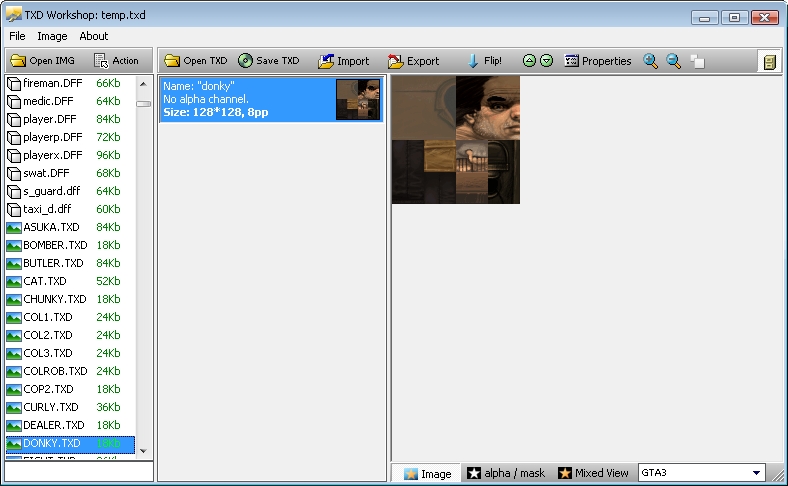This screenshot has height=486, width=788.
Task: Click the picture icon beside CAT.TXD
Action: 14,282
